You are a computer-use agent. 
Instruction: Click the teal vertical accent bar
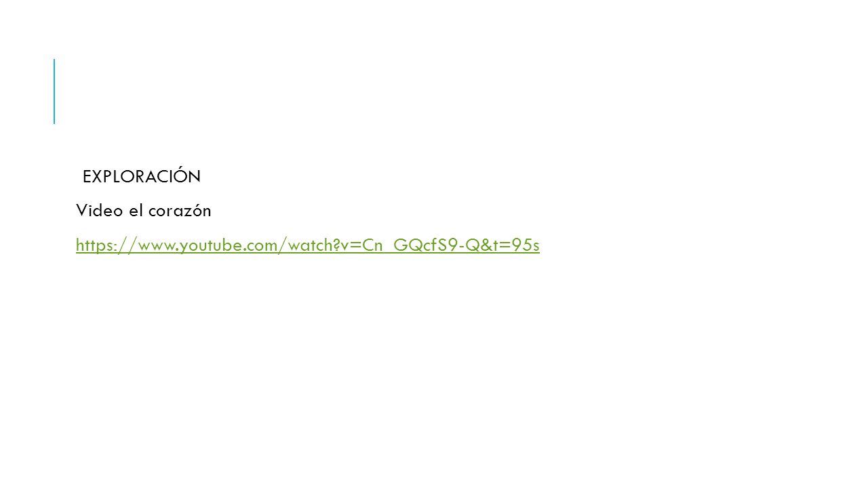coord(54,91)
